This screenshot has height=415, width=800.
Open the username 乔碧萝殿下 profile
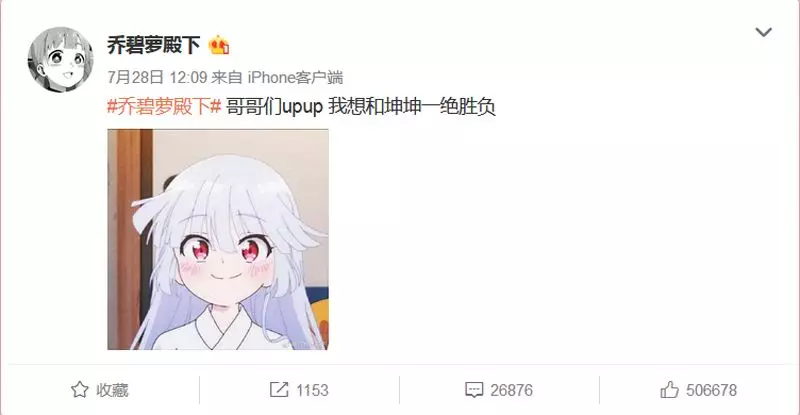point(154,45)
